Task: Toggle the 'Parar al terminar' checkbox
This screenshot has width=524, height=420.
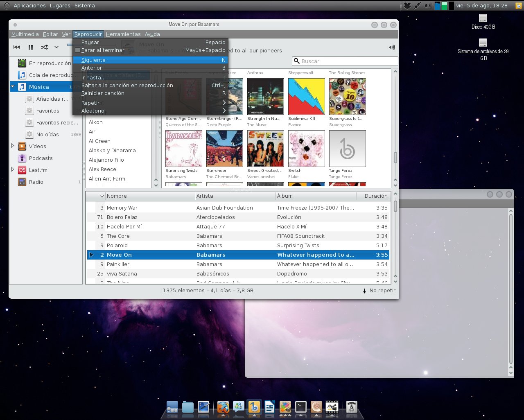Action: (77, 50)
